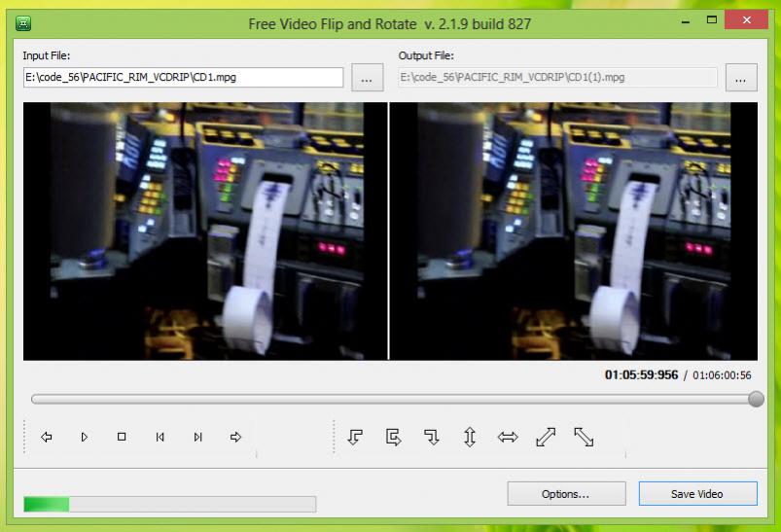The height and width of the screenshot is (532, 781).
Task: Click the original video preview pane
Action: coord(205,231)
